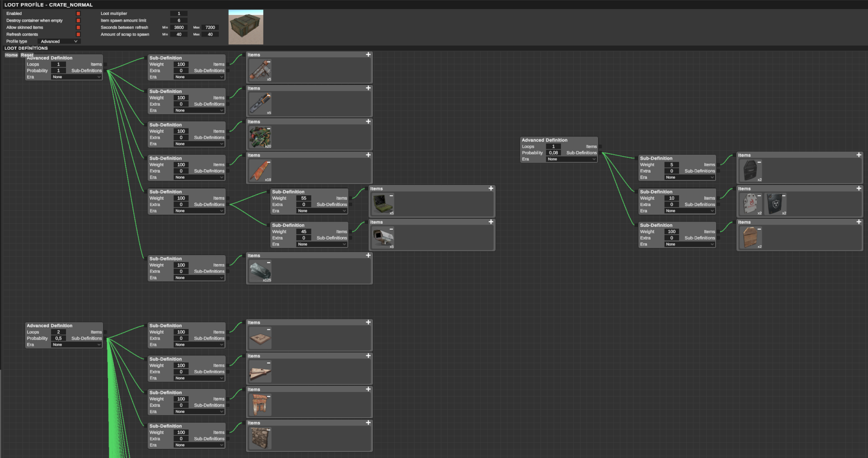Click the Loot multiplier value field
The image size is (868, 458).
(179, 14)
